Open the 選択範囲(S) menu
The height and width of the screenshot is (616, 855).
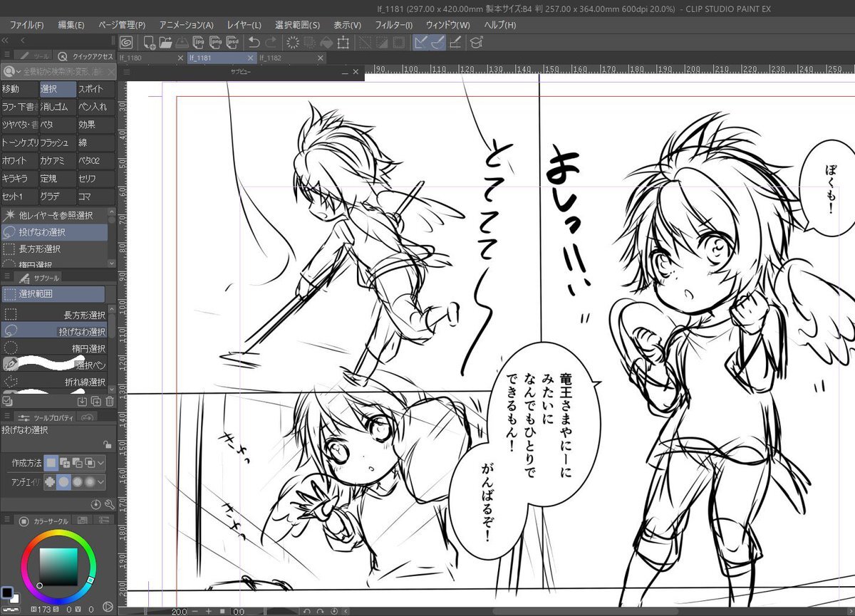click(x=297, y=25)
